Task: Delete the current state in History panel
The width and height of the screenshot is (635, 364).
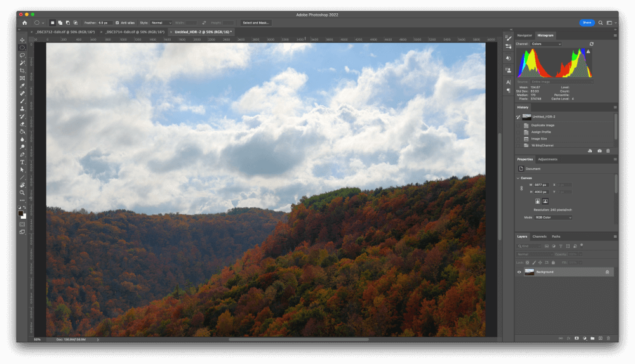Action: coord(608,151)
